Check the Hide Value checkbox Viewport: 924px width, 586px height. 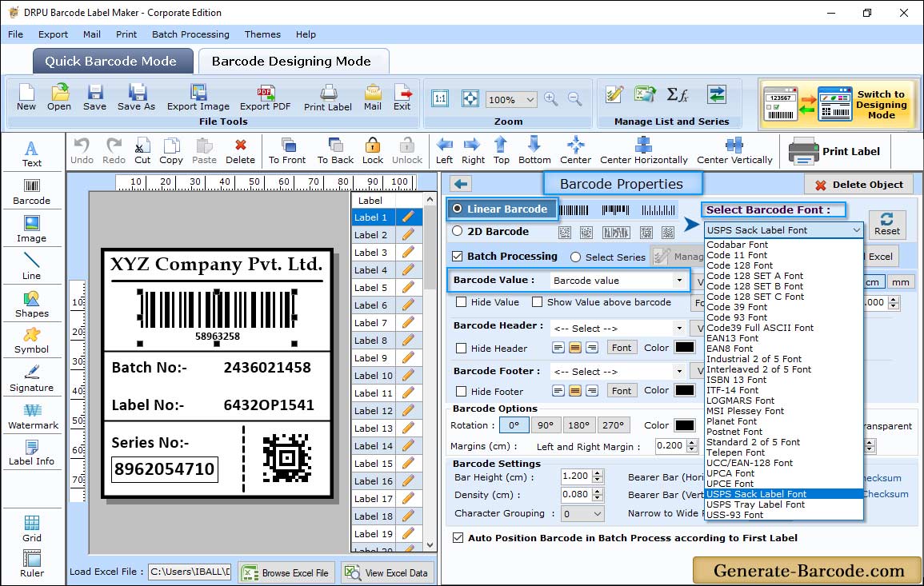pos(462,301)
